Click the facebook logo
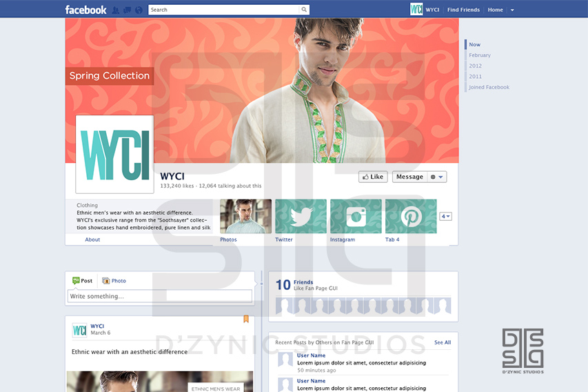Viewport: 588px width, 392px height. point(85,10)
